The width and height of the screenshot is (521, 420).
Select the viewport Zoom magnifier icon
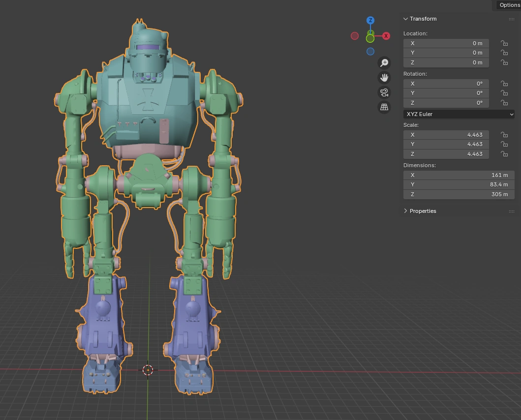(384, 62)
